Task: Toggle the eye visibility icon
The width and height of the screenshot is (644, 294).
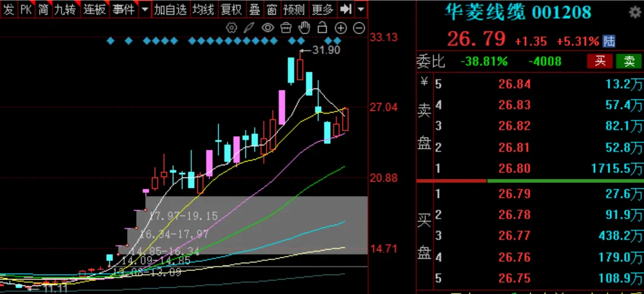Action: 268,28
